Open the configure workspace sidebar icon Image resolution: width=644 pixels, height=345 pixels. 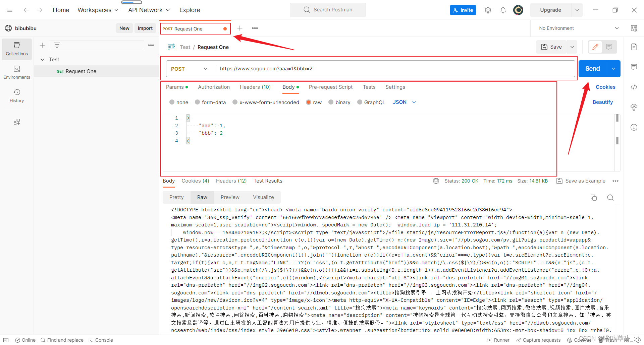pos(17,122)
